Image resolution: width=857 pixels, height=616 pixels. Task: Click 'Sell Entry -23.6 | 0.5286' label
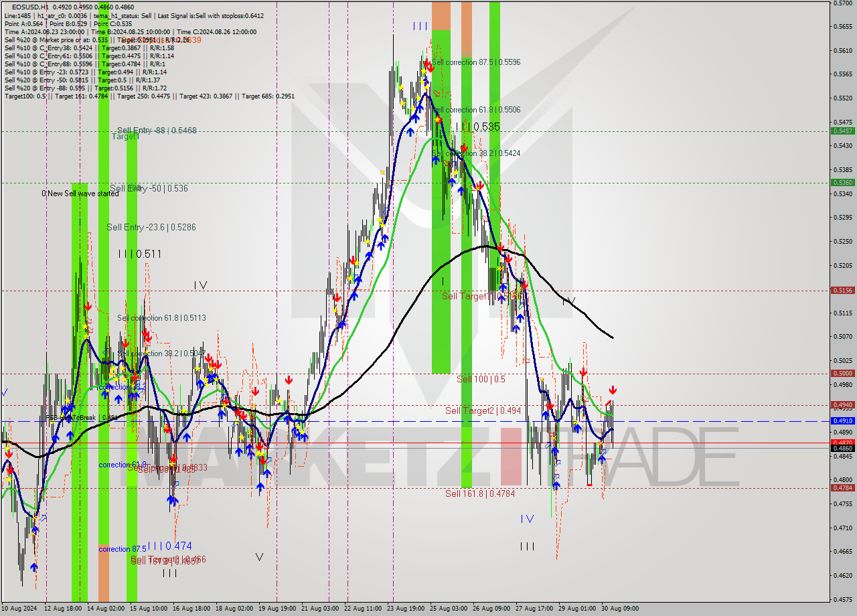[x=151, y=228]
